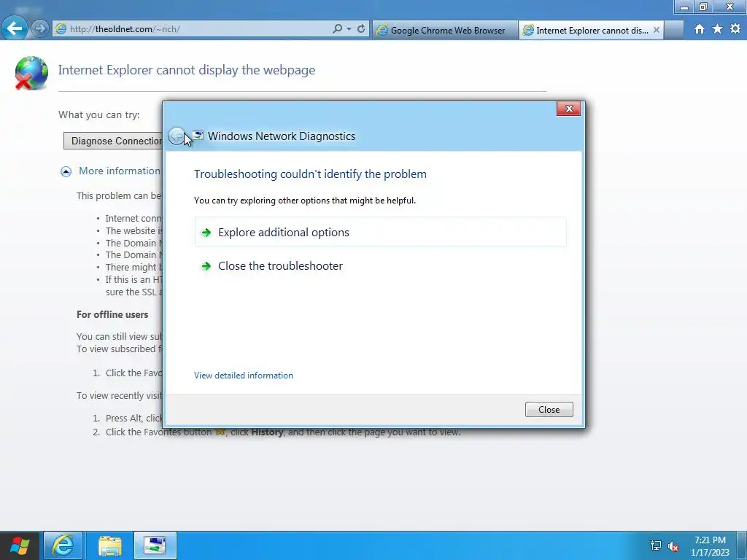Close the Internet Explorer cannot display tab
747x560 pixels.
click(657, 30)
